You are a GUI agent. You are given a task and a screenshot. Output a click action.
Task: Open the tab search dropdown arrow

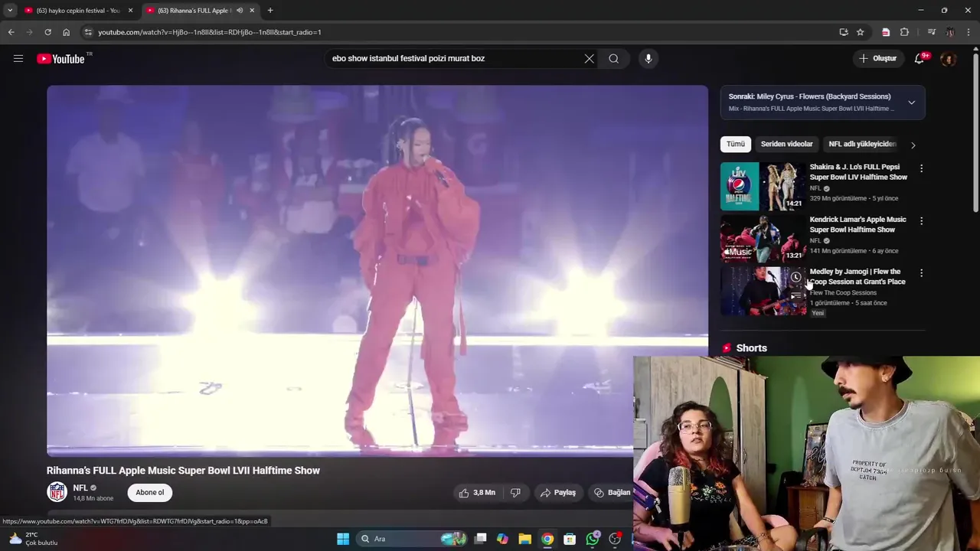click(10, 11)
